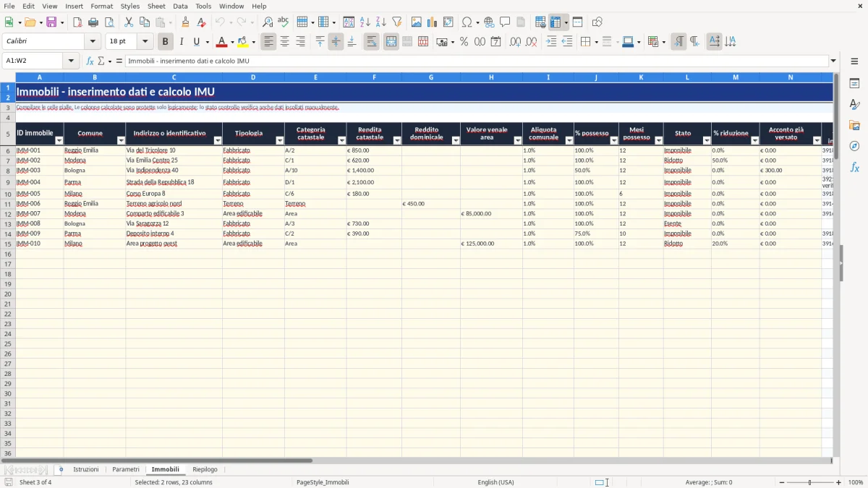868x488 pixels.
Task: Save the document with the floppy icon
Action: click(x=51, y=22)
